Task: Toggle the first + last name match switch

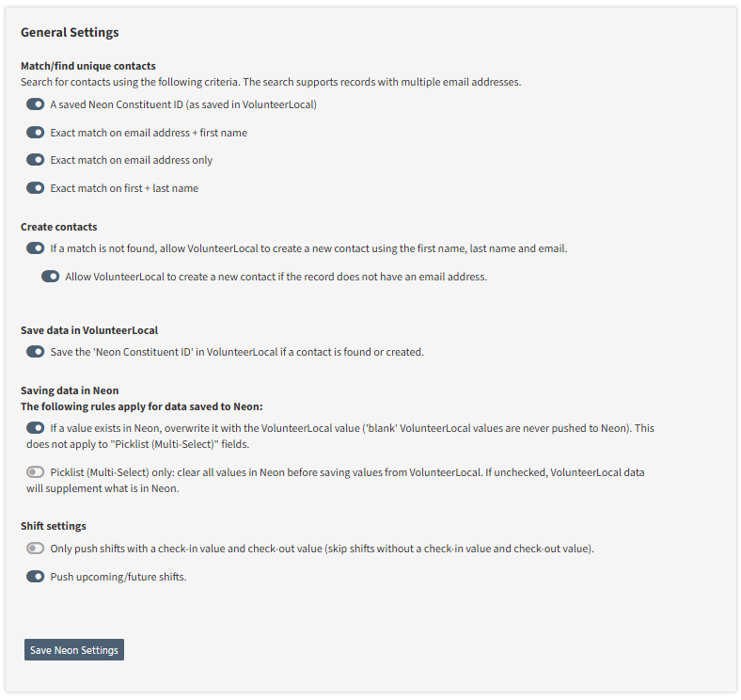Action: pos(36,188)
